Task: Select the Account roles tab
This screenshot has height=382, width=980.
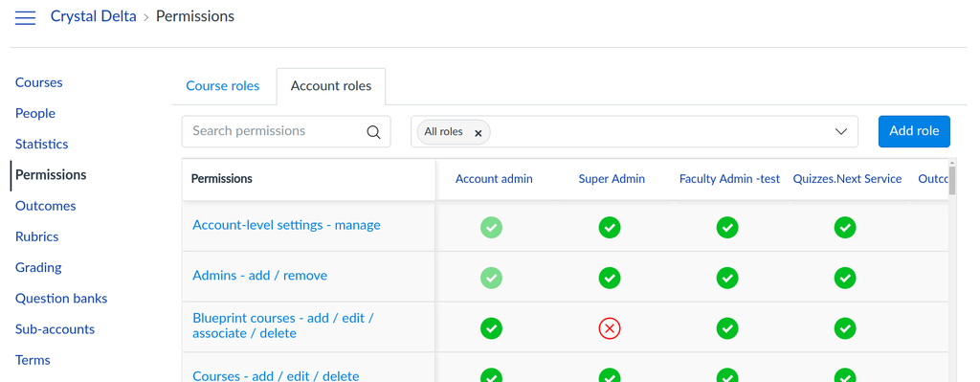Action: [x=331, y=86]
